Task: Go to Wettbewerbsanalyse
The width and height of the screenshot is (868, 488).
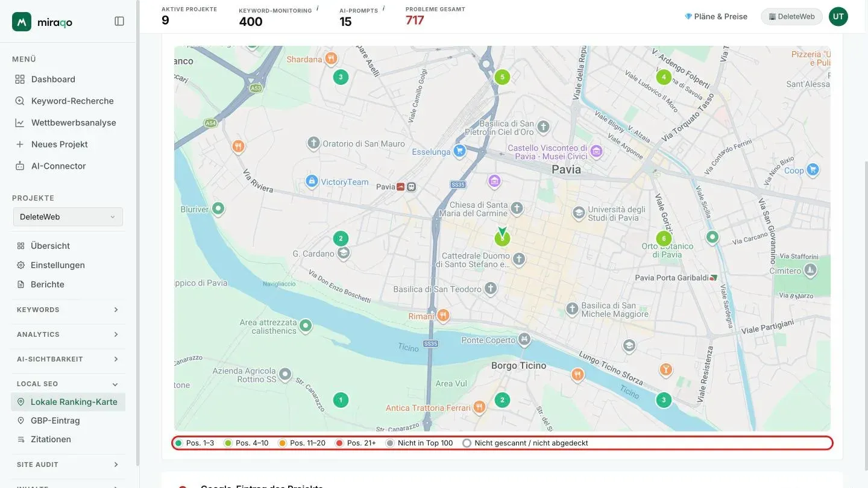Action: 74,122
